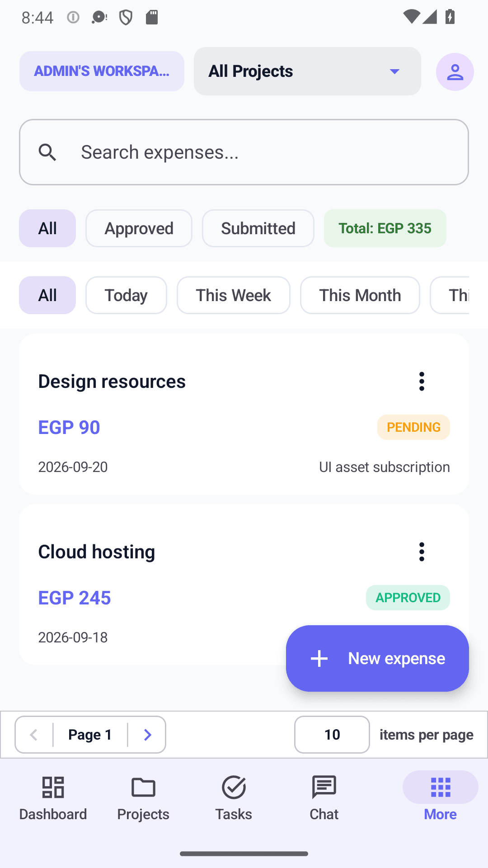Click the 8:44 clock in status bar

point(38,18)
